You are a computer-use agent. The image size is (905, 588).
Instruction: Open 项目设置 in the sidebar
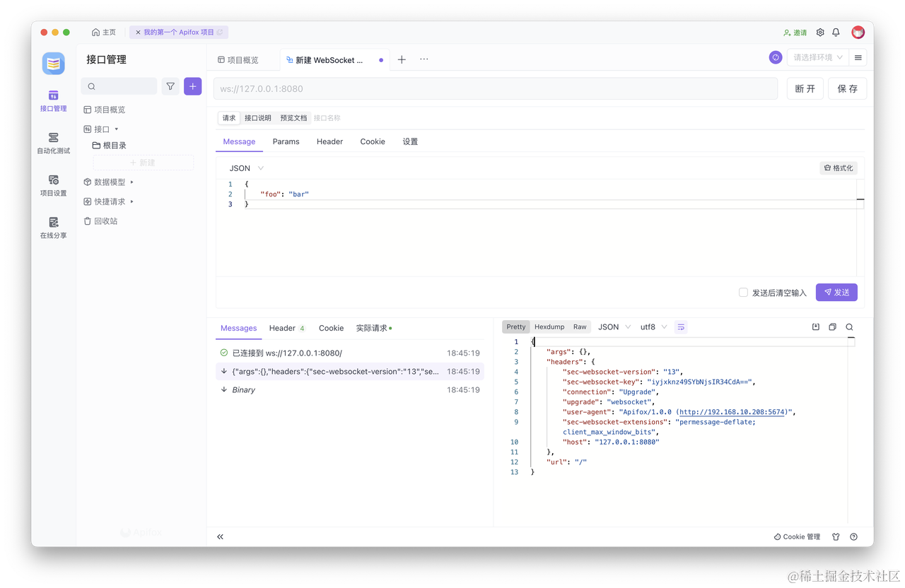(53, 187)
